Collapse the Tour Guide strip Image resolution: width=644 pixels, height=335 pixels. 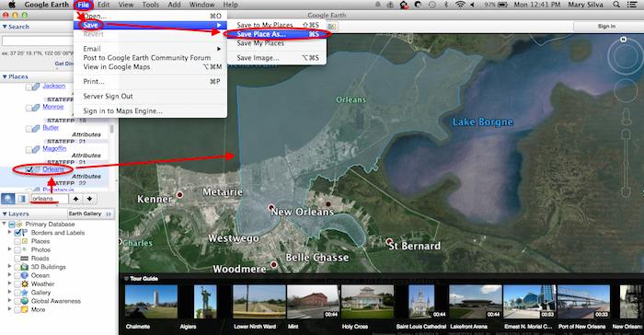point(127,279)
